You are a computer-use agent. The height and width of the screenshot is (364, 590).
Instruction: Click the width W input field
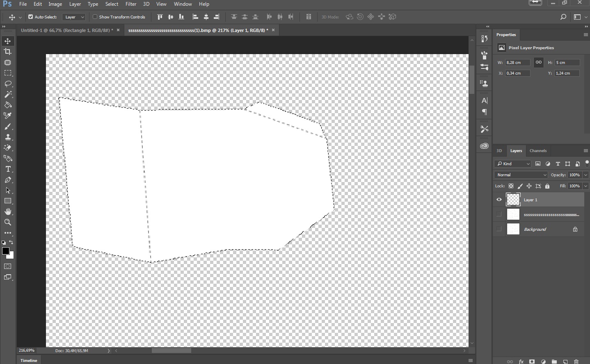[518, 62]
